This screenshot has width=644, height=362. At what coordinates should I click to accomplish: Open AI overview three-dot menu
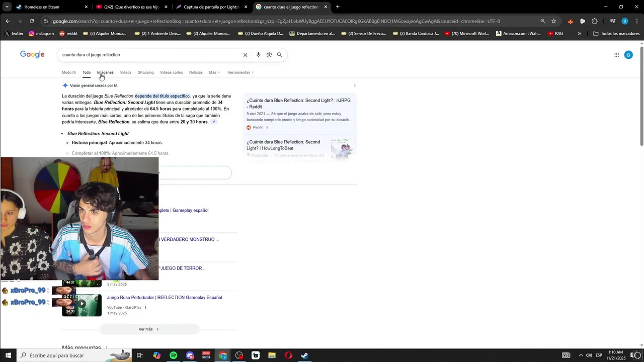pos(355,85)
